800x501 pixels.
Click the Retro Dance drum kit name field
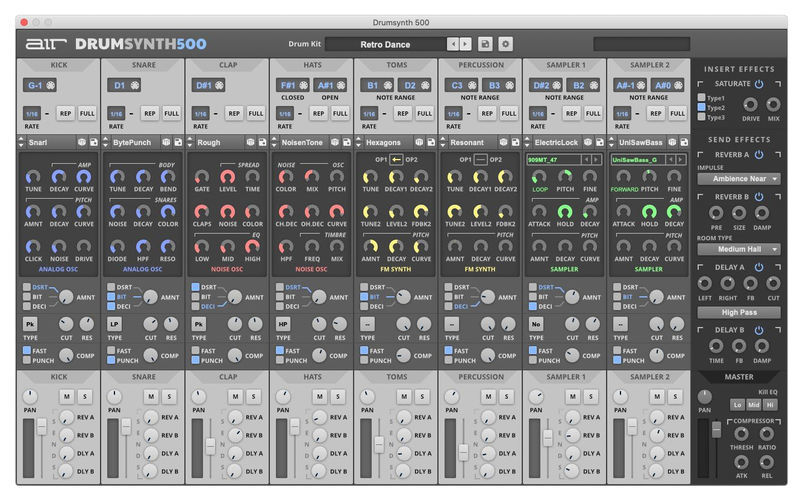pyautogui.click(x=386, y=44)
